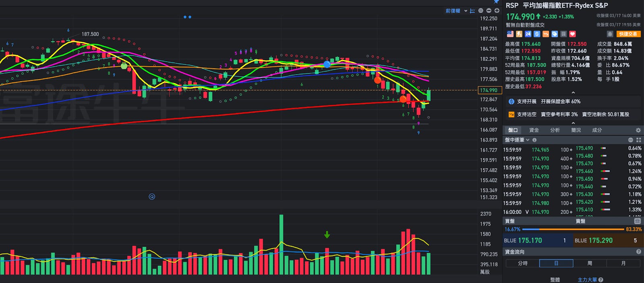This screenshot has height=283, width=644.
Task: Click the grid layout icon in tick panel
Action: click(x=638, y=140)
